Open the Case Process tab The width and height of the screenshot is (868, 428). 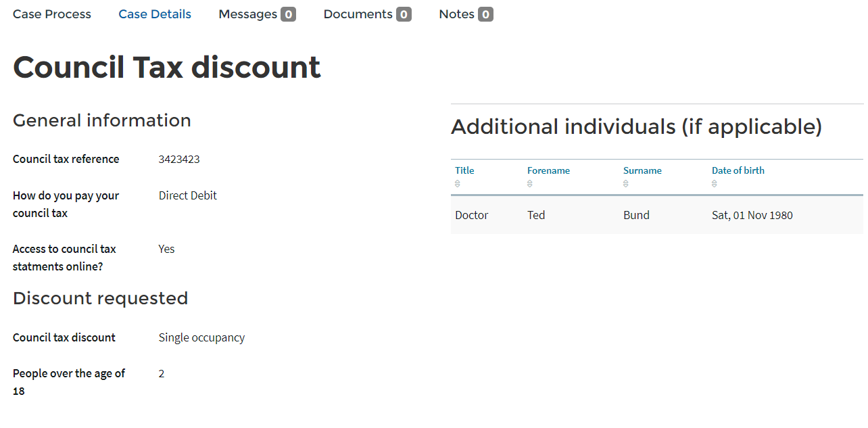coord(52,14)
